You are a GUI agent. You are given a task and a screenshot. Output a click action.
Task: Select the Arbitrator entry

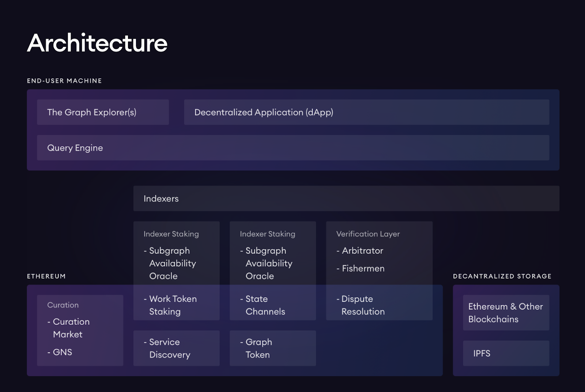pyautogui.click(x=360, y=251)
